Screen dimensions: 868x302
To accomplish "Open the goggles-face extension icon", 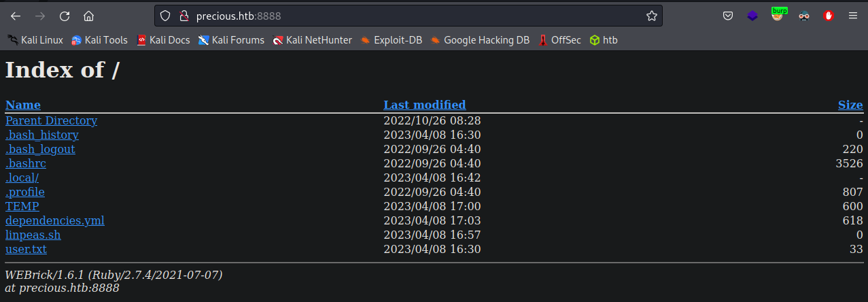I will tap(804, 16).
